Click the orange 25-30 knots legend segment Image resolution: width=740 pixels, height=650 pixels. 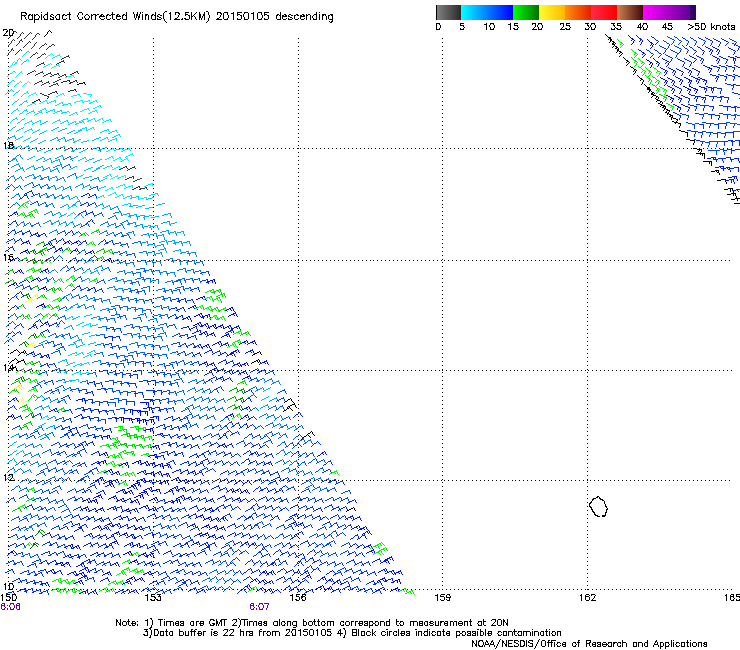pyautogui.click(x=578, y=12)
